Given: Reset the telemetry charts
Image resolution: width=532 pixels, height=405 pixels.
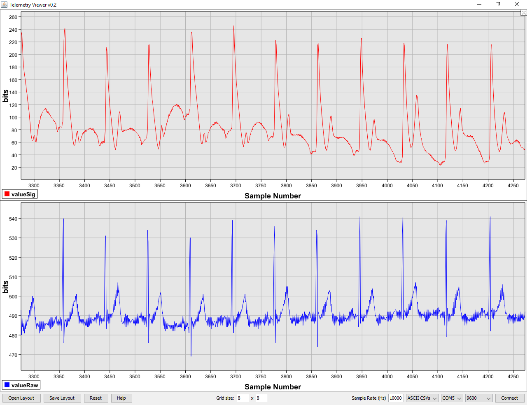Looking at the screenshot, I should [x=96, y=398].
